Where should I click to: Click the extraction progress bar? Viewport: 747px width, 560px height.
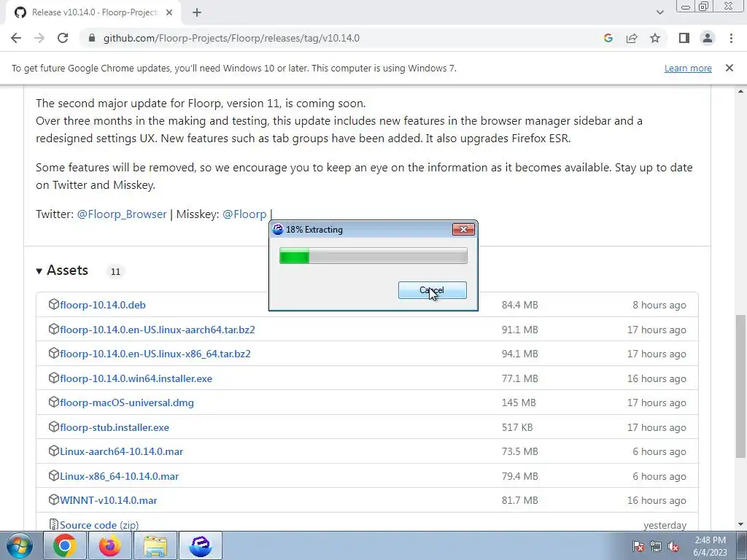373,256
